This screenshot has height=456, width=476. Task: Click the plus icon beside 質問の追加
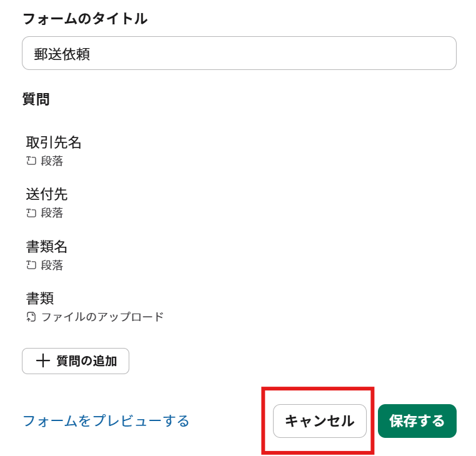click(42, 361)
